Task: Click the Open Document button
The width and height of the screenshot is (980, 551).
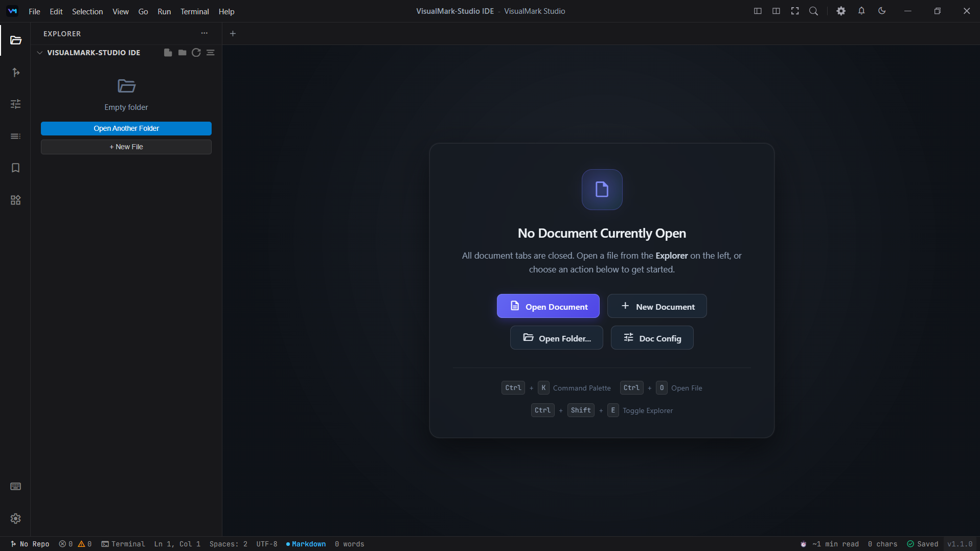Action: pos(548,306)
